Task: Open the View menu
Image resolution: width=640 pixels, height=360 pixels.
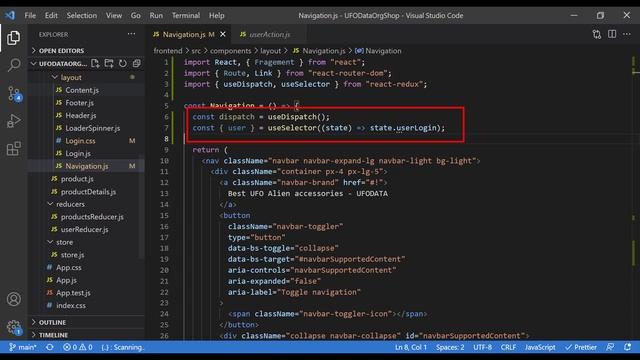Action: tap(114, 16)
